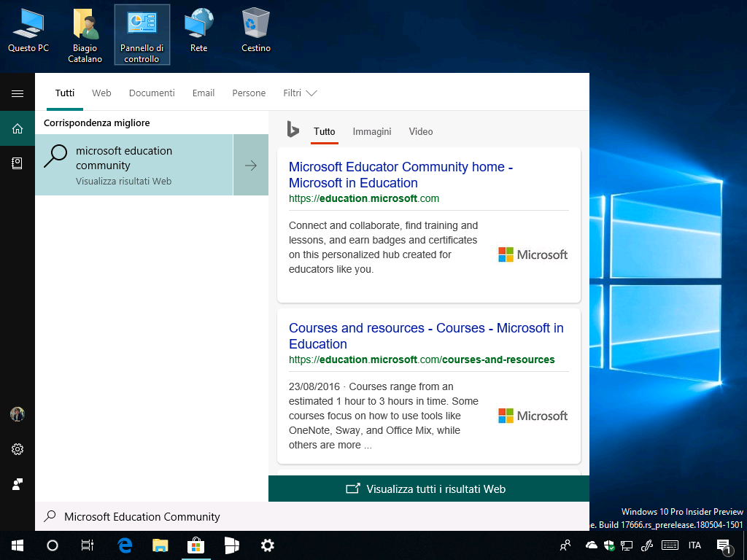The image size is (747, 560).
Task: Click the https://education.microsoft.com URL
Action: 364,198
